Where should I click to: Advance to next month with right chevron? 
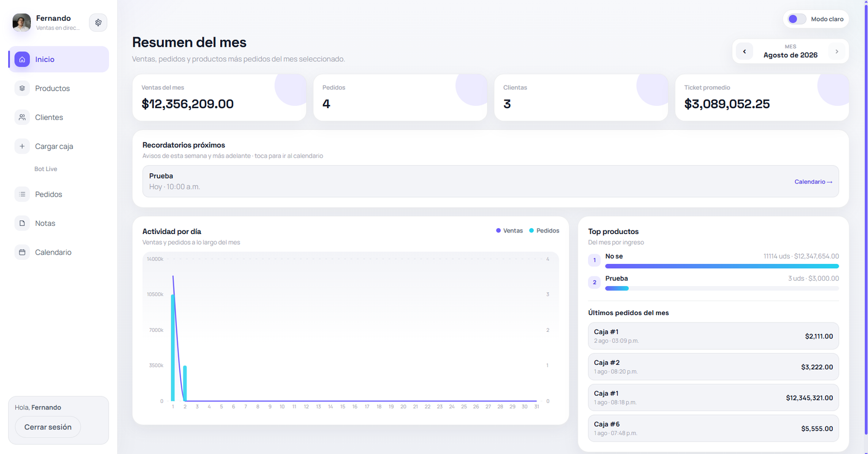(x=837, y=52)
